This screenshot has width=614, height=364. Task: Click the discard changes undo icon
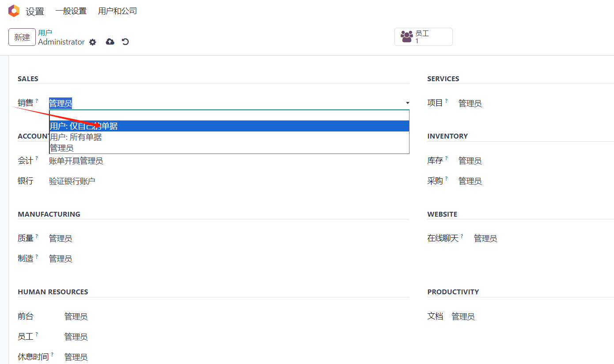125,41
